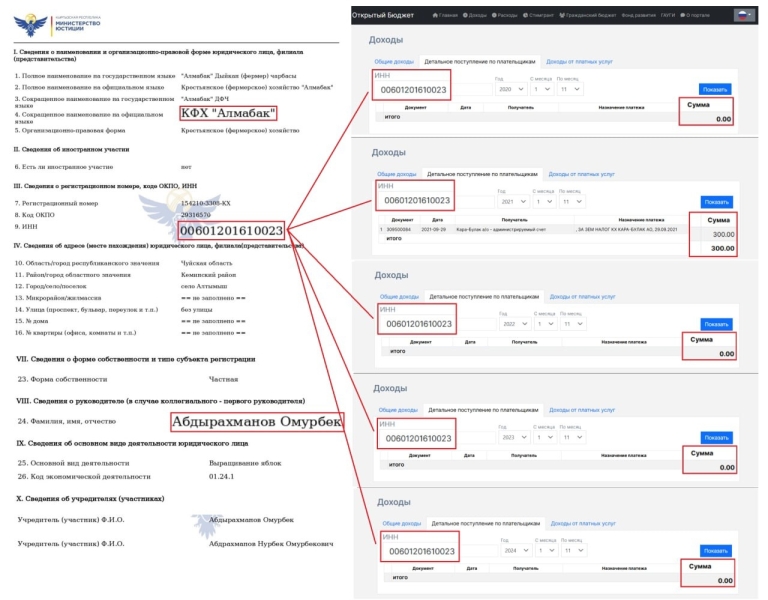Image resolution: width=768 pixels, height=600 pixels.
Task: Switch to Общие доходы tab in 2021 panel
Action: click(396, 174)
